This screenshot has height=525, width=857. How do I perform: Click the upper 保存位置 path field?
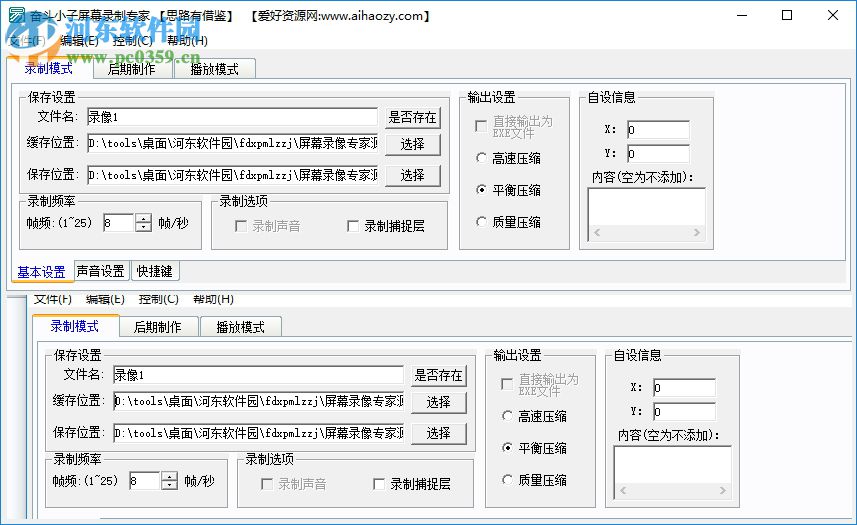click(232, 175)
